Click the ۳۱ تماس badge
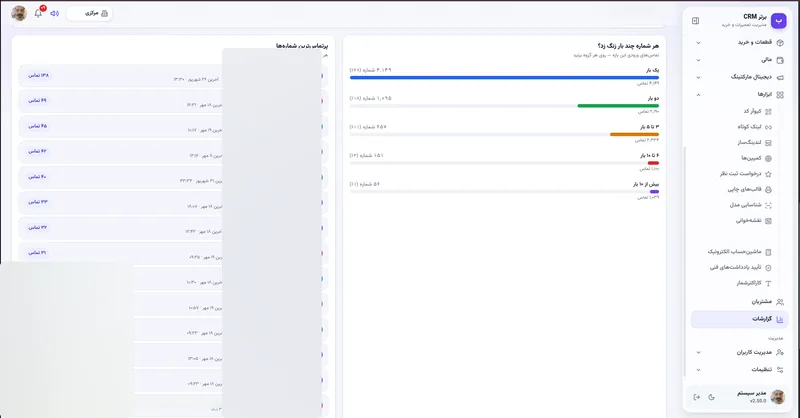The width and height of the screenshot is (800, 418). (37, 253)
